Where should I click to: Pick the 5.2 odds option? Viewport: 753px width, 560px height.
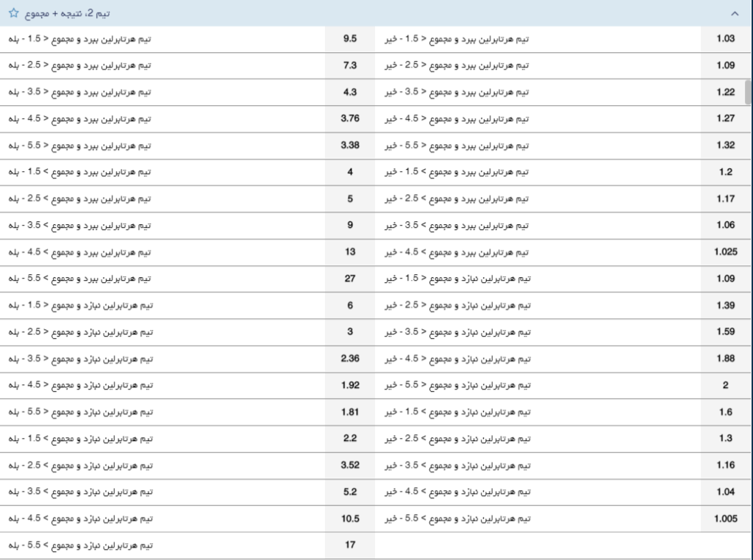click(x=350, y=492)
